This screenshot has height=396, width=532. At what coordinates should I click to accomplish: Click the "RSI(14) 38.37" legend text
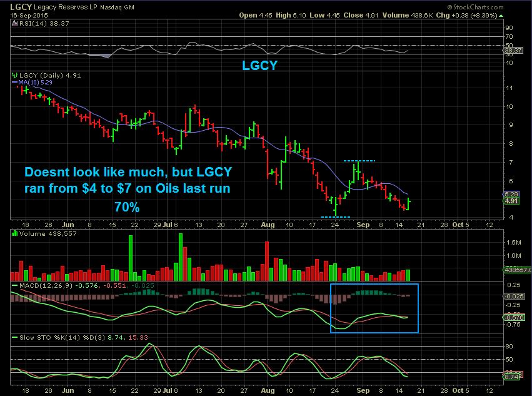pyautogui.click(x=44, y=23)
